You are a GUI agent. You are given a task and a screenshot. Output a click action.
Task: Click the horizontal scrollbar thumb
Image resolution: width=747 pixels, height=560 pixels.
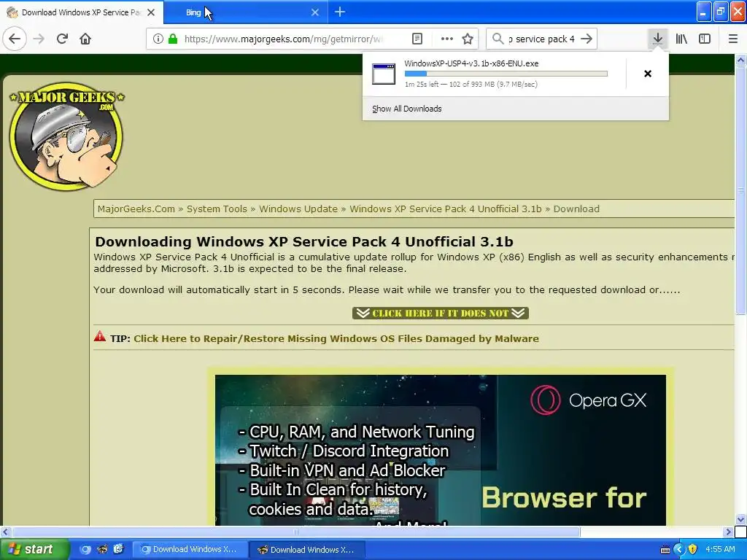tap(296, 532)
